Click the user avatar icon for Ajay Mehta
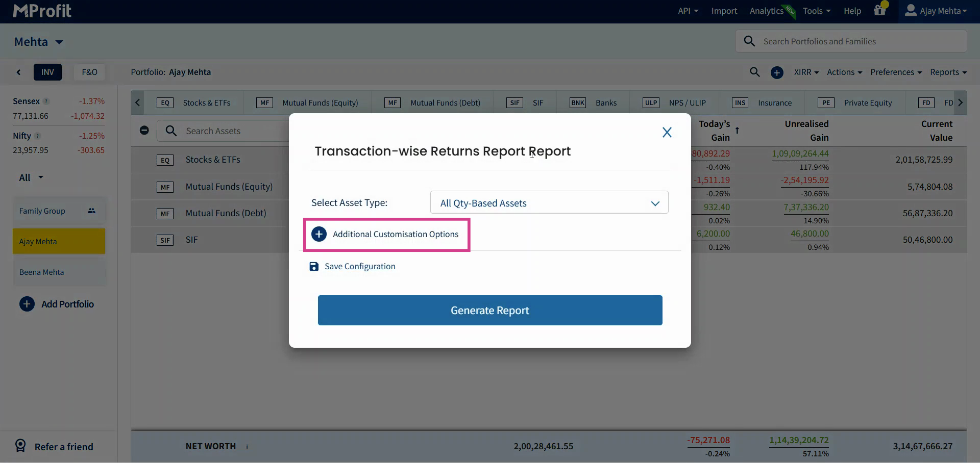The image size is (980, 463). click(911, 10)
